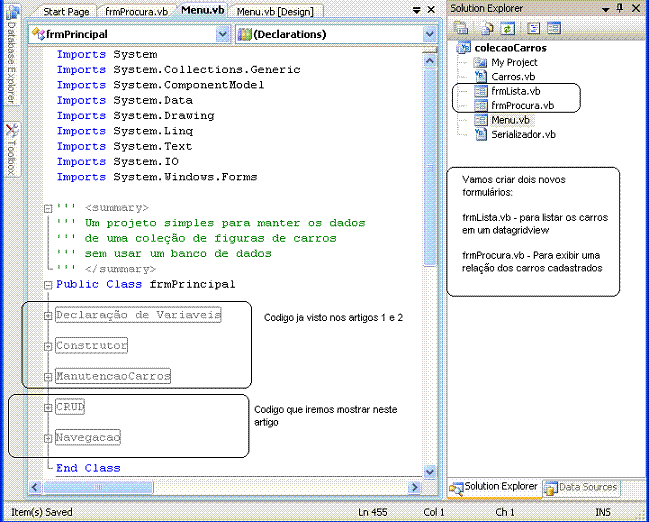Select Serializador.vb in Solution Explorer

coord(523,135)
